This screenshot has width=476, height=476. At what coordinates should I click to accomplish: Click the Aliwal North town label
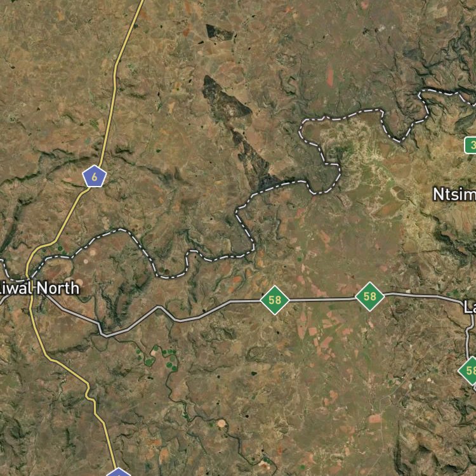[x=39, y=288]
